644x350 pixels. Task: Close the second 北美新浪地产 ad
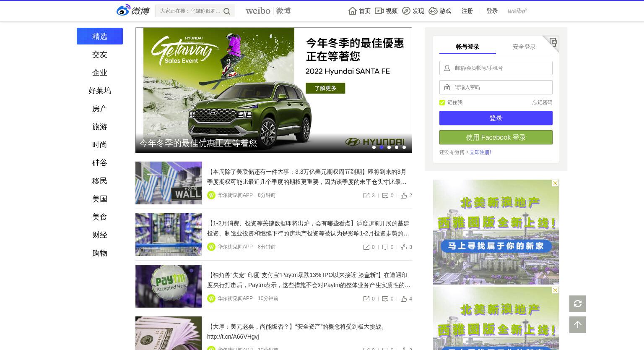click(x=555, y=290)
